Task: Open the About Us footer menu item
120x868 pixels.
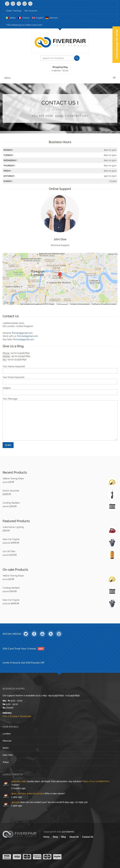Action: tap(74, 837)
